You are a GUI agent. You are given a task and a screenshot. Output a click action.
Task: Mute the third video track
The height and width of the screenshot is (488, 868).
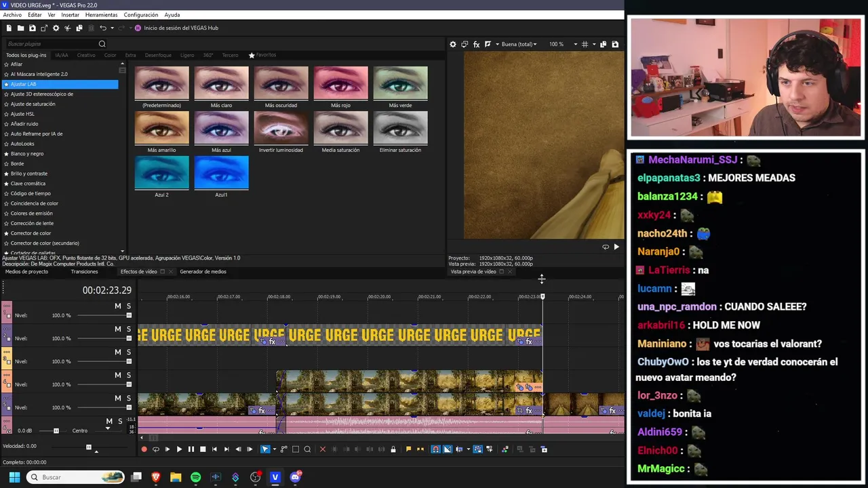(117, 352)
